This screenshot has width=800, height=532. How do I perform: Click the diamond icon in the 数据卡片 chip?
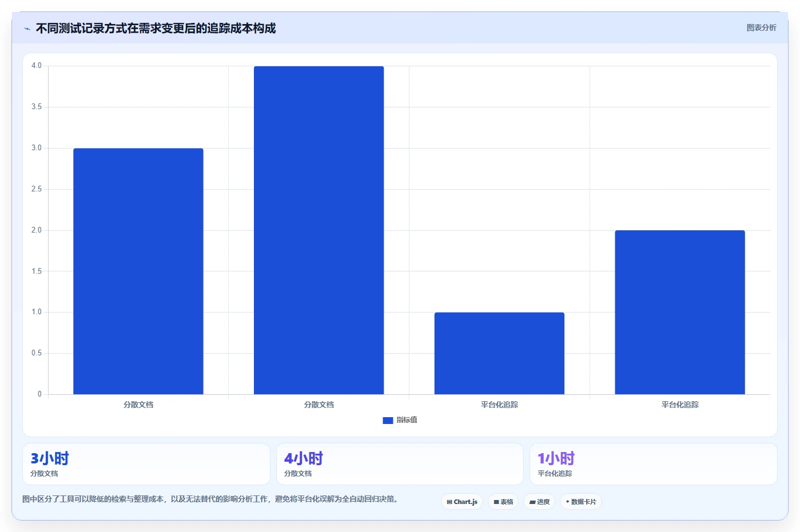(567, 502)
